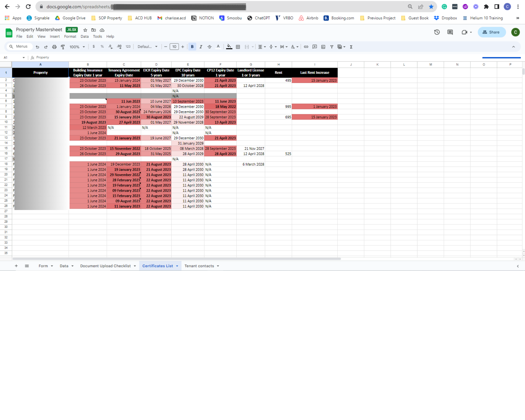The height and width of the screenshot is (420, 525).
Task: Open the Format menu
Action: (x=70, y=36)
